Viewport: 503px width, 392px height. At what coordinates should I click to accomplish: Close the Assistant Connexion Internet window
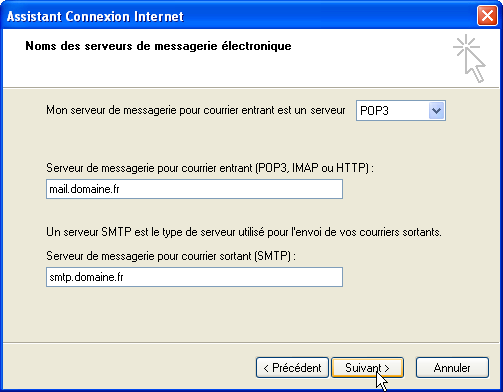pyautogui.click(x=487, y=16)
